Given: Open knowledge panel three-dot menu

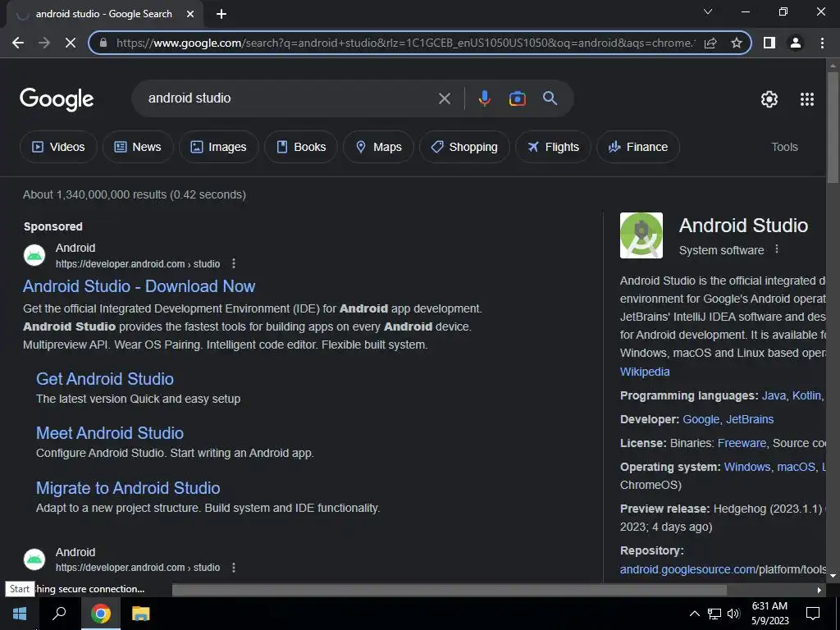Looking at the screenshot, I should click(776, 249).
